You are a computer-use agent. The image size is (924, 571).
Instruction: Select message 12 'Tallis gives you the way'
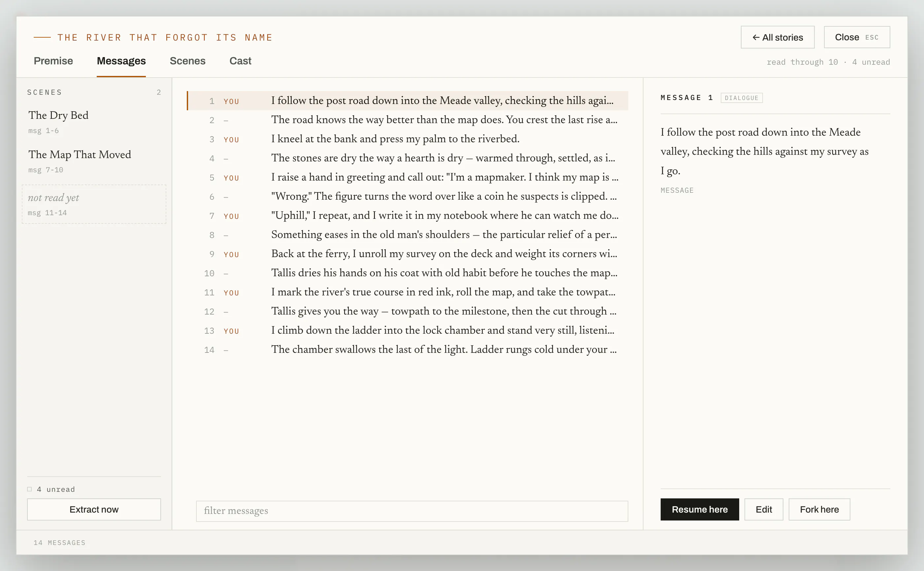[x=408, y=311]
